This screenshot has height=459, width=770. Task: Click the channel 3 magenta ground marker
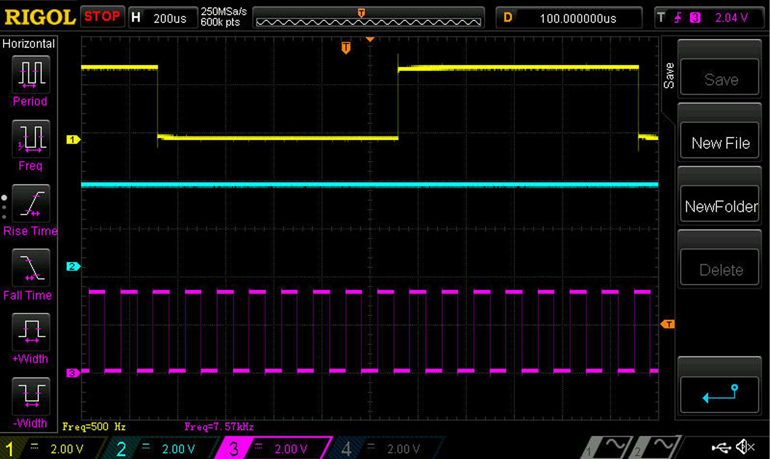(73, 373)
